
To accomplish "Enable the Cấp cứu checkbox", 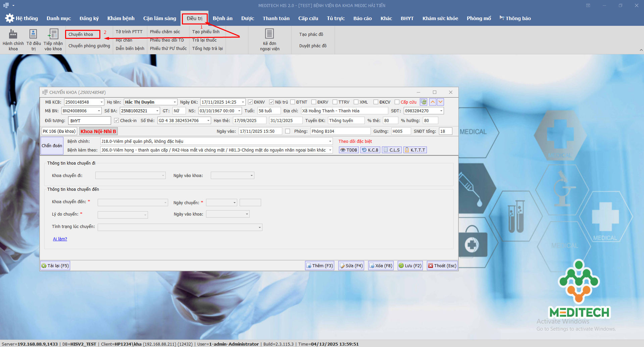I will tap(397, 102).
